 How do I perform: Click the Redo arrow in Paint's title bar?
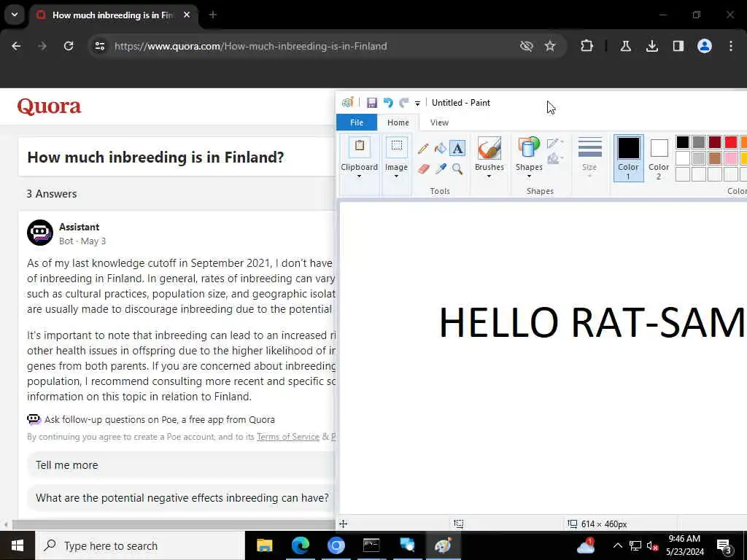click(404, 102)
